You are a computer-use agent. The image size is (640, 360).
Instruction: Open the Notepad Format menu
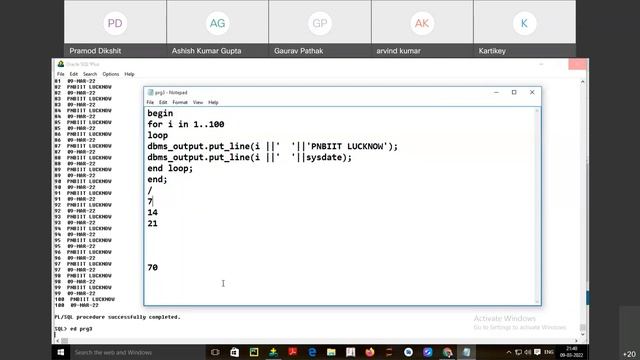tap(180, 102)
